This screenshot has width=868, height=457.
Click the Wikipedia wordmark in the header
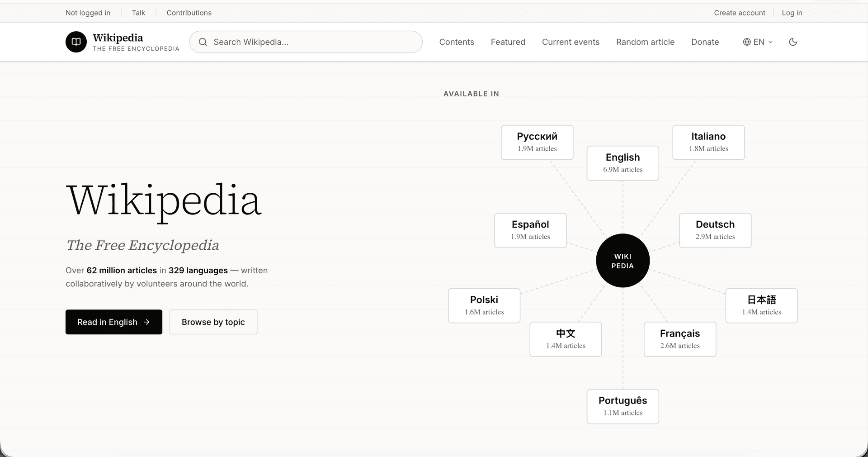tap(118, 38)
